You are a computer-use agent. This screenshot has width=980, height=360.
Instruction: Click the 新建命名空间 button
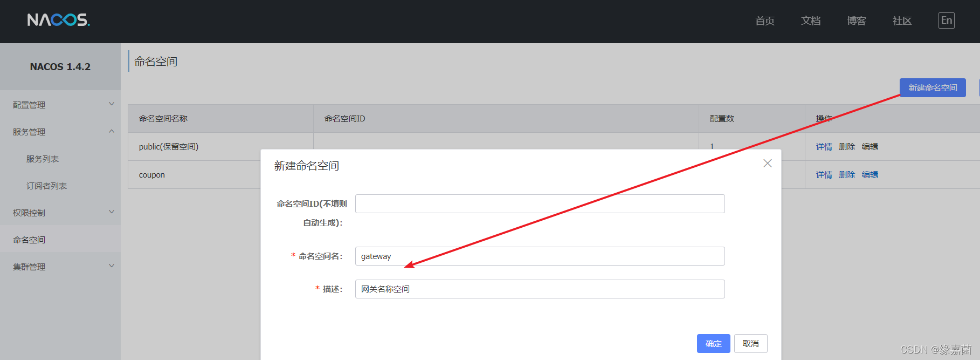(933, 87)
